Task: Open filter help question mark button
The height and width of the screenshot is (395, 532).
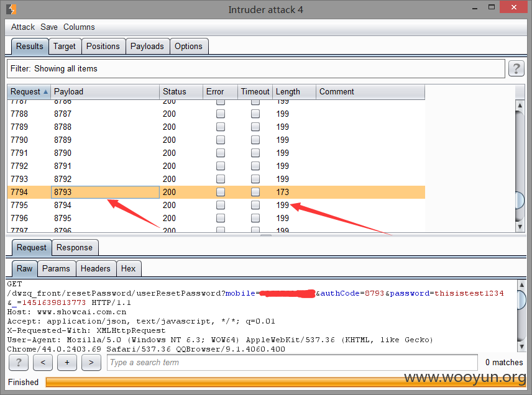Action: coord(516,69)
